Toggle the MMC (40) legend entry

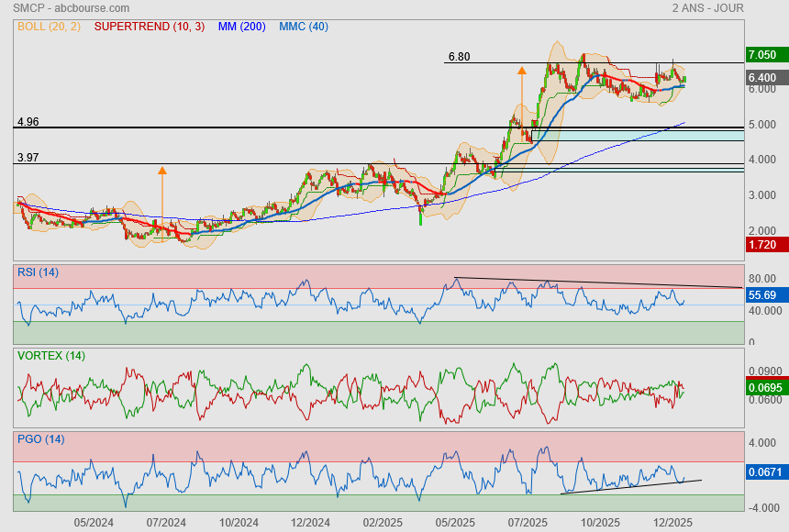tap(304, 27)
